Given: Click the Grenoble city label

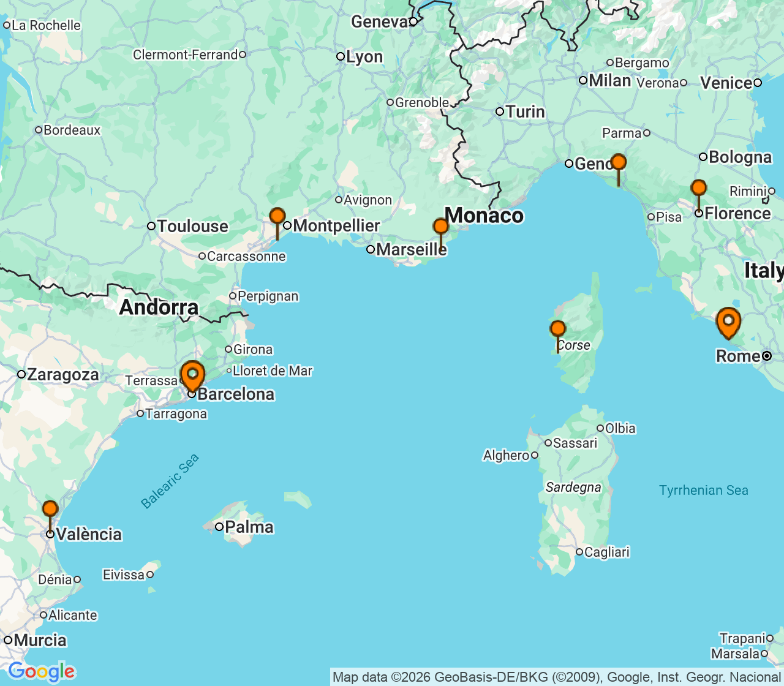Looking at the screenshot, I should click(x=422, y=102).
